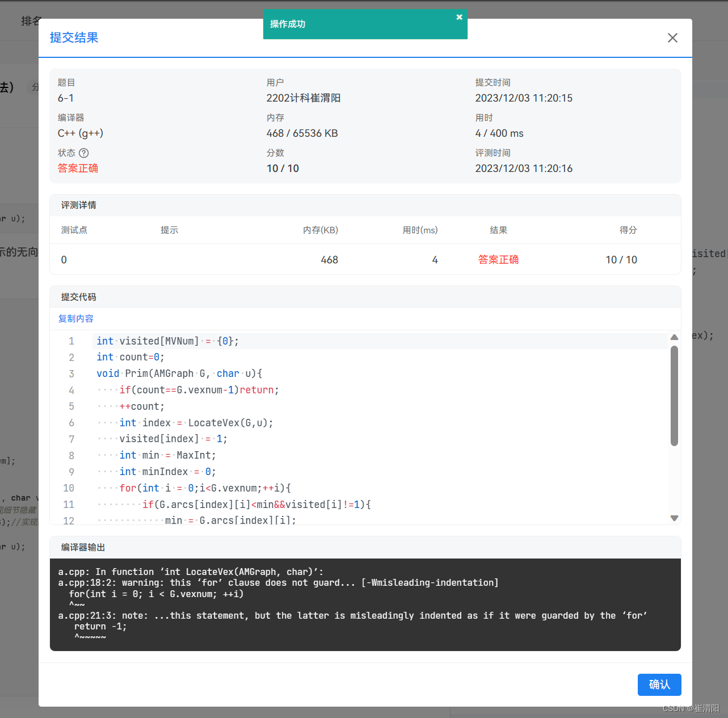Image resolution: width=728 pixels, height=718 pixels.
Task: Select test point row score 10 / 10
Action: click(x=621, y=259)
